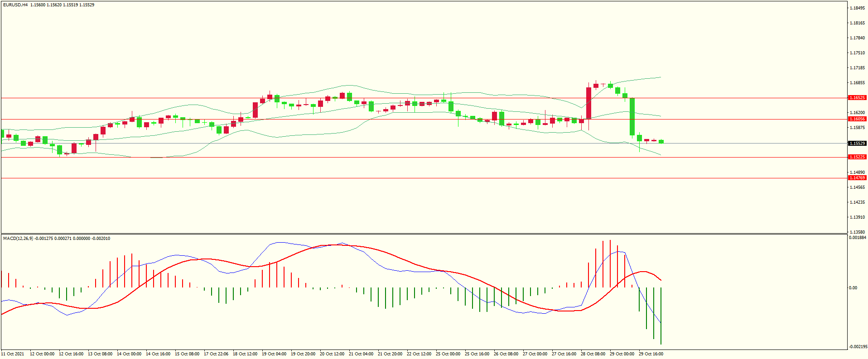Click the MACD(12,26,9) indicator label
Image resolution: width=868 pixels, height=359 pixels.
coord(18,239)
